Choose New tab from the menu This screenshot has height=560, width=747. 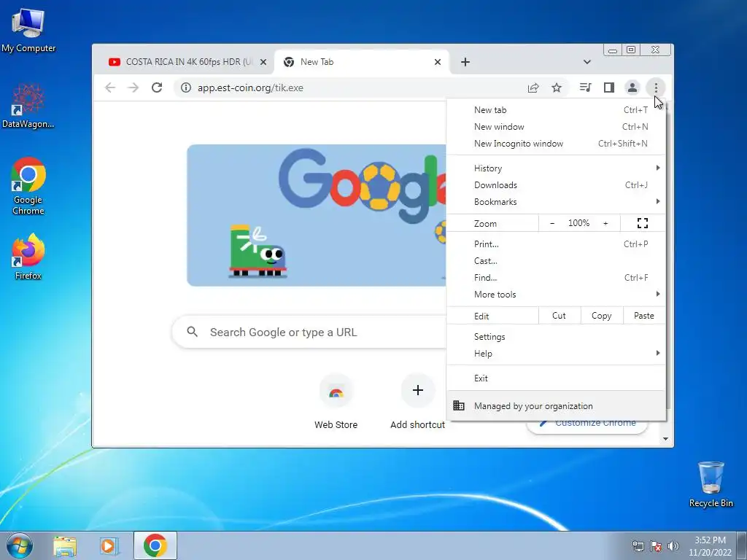(x=557, y=110)
